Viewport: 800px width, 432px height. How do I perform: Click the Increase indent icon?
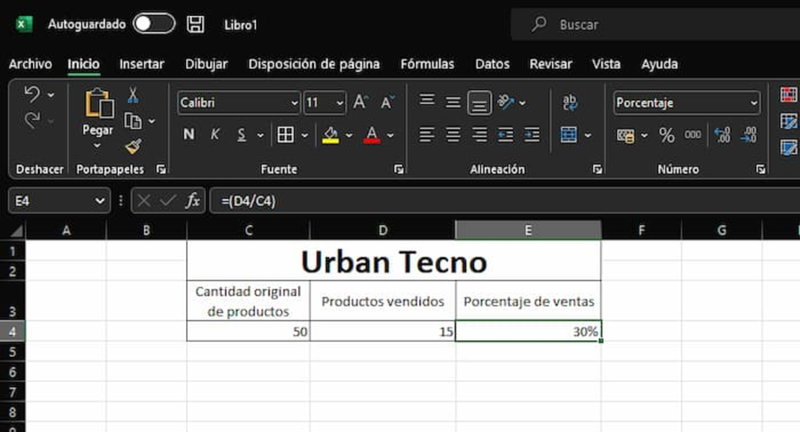point(532,135)
